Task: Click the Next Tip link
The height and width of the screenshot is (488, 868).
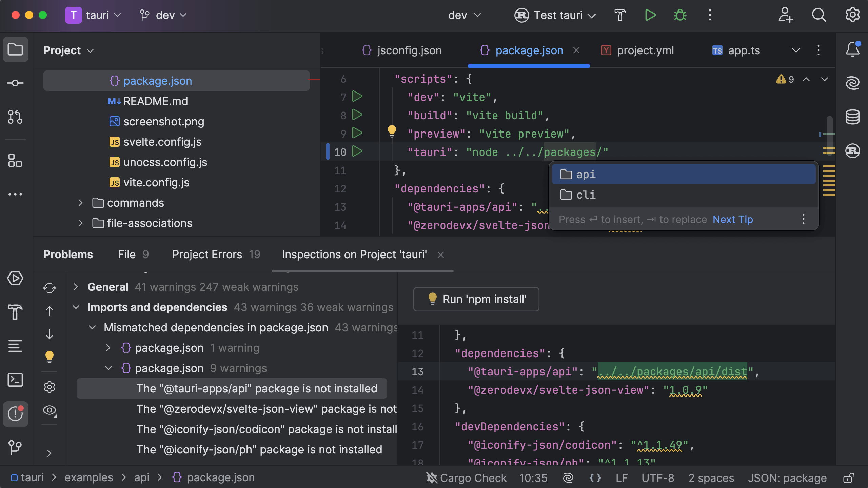Action: click(732, 219)
